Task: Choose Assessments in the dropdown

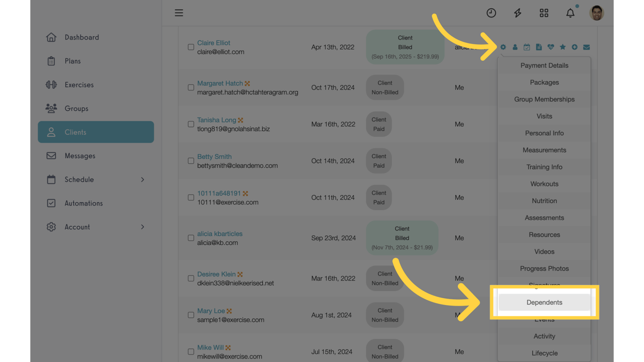Action: pyautogui.click(x=545, y=218)
